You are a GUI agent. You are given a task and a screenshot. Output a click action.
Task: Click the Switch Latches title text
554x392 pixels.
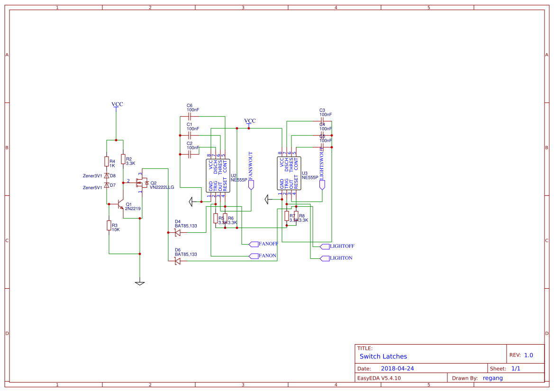pyautogui.click(x=383, y=356)
